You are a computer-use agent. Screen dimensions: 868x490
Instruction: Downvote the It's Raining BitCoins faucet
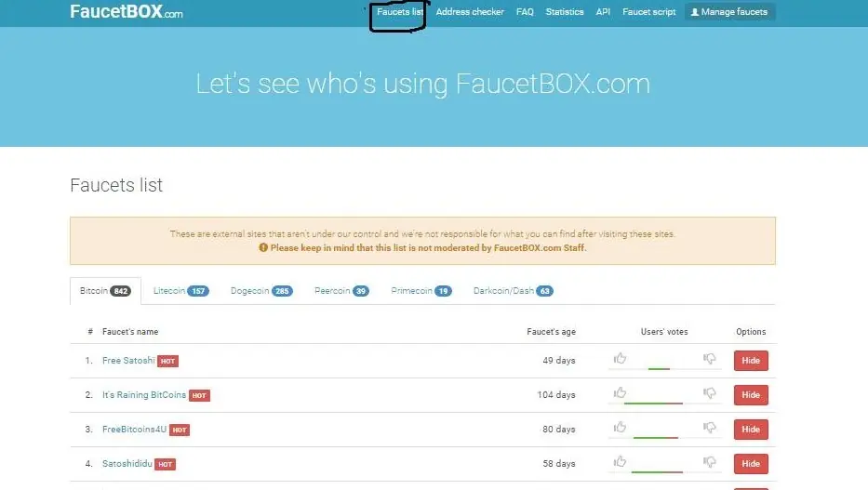coord(709,393)
